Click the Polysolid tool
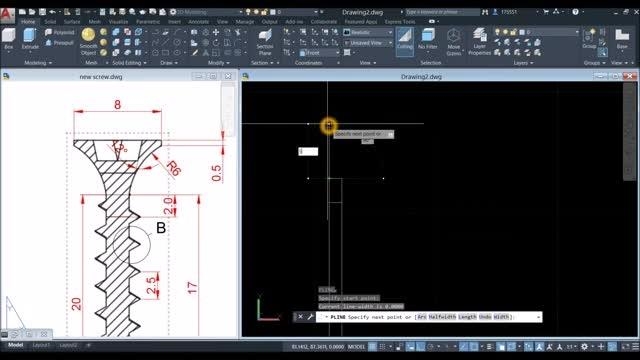This screenshot has height=360, width=640. pos(60,32)
